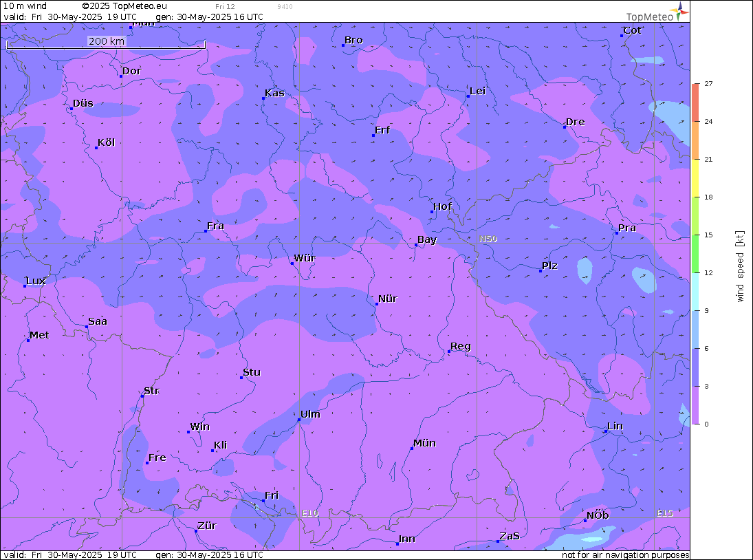Click the Fre city label

157,457
